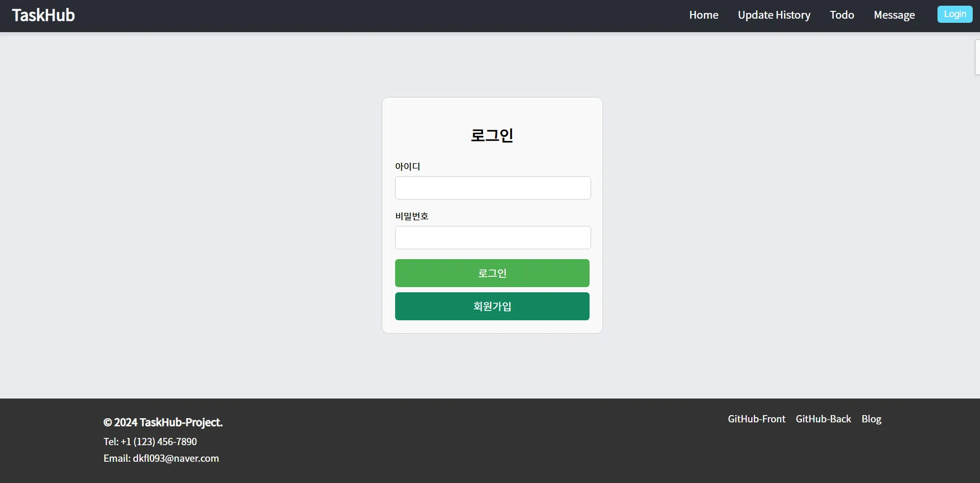Image resolution: width=980 pixels, height=483 pixels.
Task: Click the 로그인 form heading
Action: [x=492, y=135]
